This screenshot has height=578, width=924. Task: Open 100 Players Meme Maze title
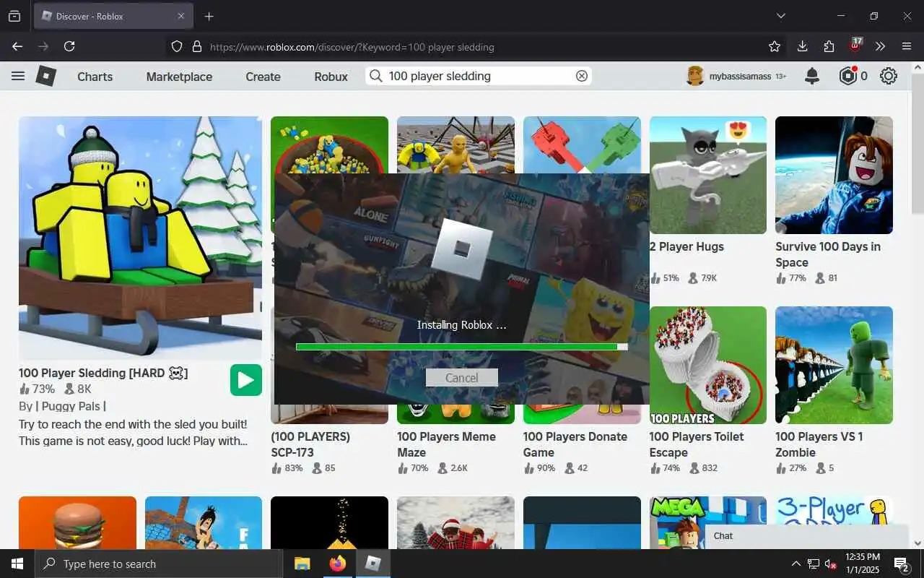[x=447, y=444]
